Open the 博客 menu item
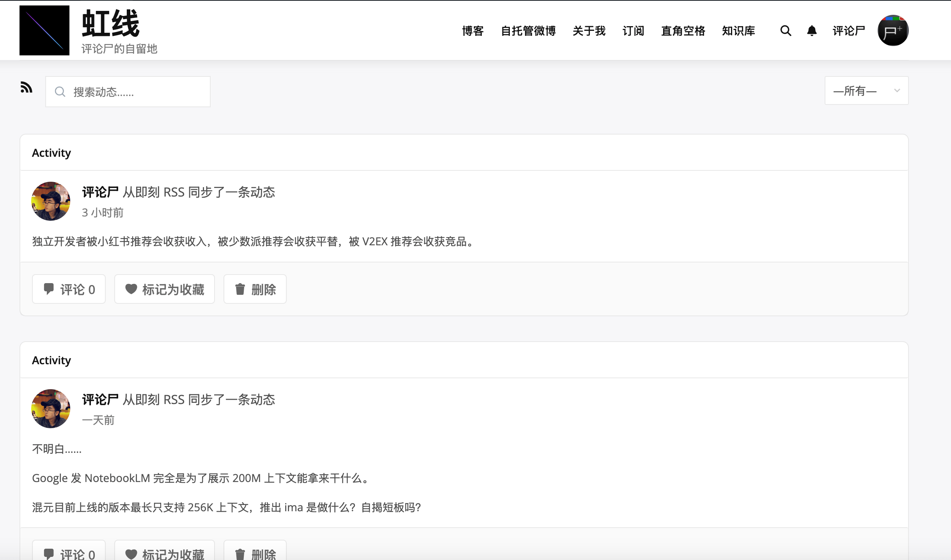 pyautogui.click(x=473, y=31)
